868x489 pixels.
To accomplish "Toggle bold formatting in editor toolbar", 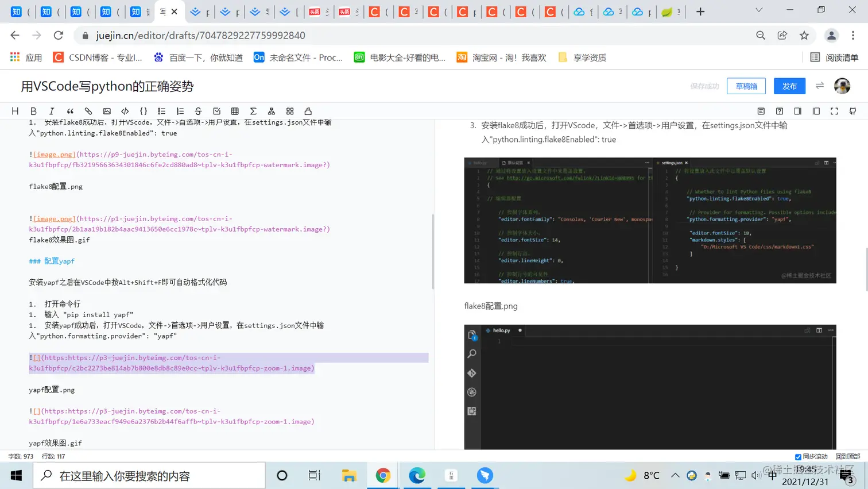I will (33, 111).
